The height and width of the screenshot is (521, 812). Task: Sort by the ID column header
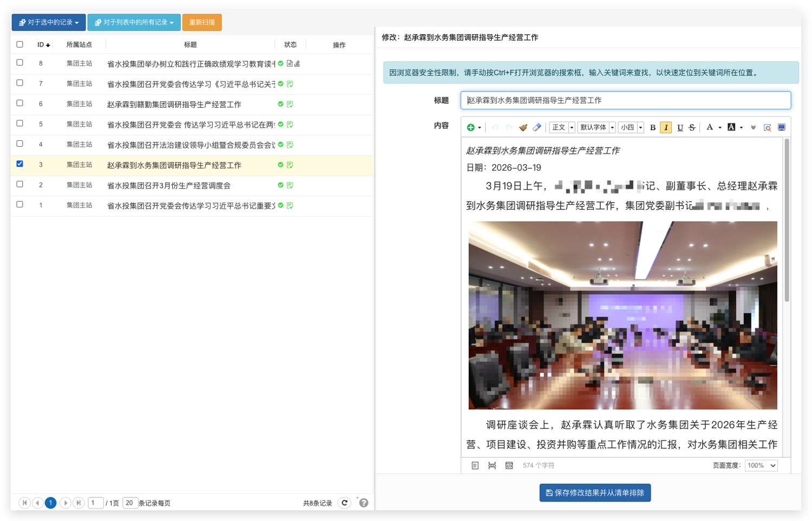tap(43, 45)
